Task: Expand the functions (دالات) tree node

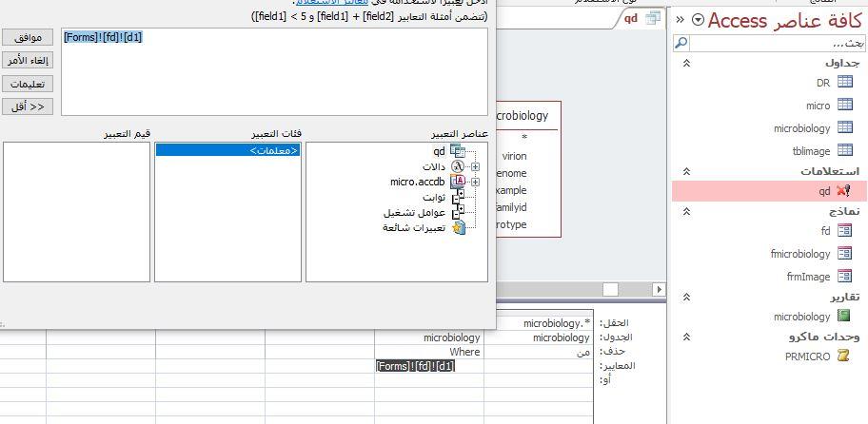Action: tap(475, 166)
